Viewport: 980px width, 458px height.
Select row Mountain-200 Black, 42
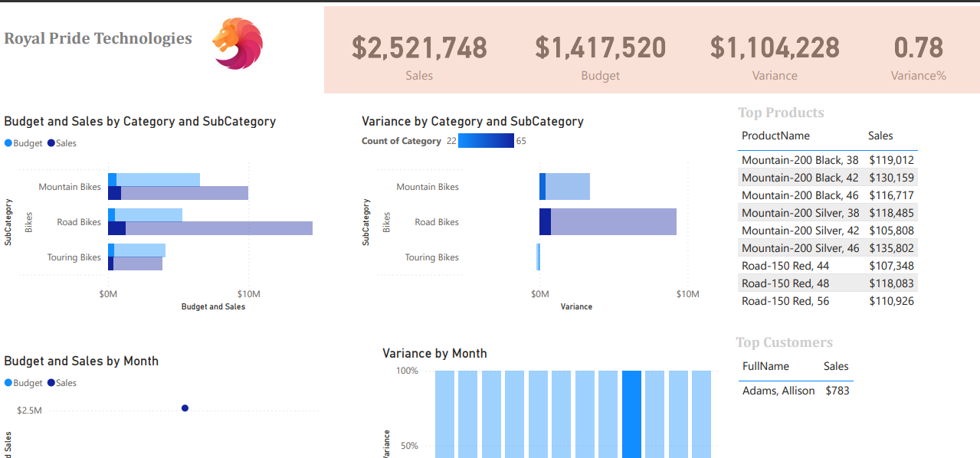(x=828, y=178)
